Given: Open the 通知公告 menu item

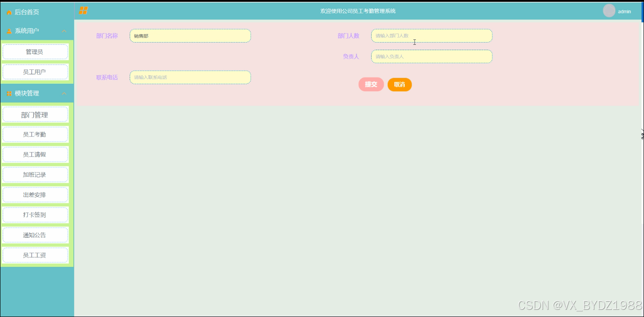Looking at the screenshot, I should 35,235.
